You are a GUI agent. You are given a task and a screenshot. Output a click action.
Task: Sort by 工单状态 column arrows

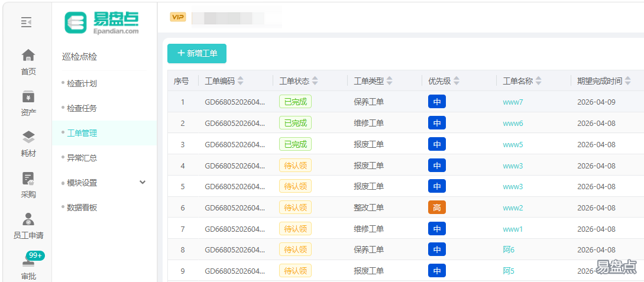point(315,81)
